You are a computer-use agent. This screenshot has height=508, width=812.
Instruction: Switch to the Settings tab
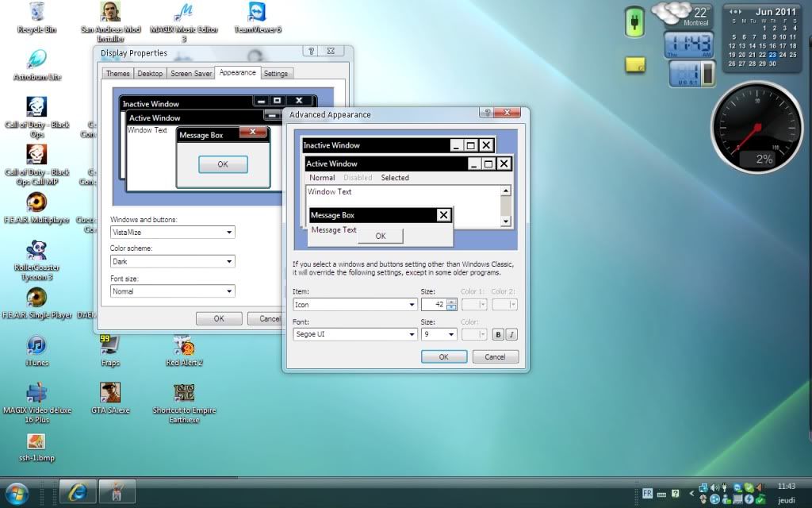[275, 74]
